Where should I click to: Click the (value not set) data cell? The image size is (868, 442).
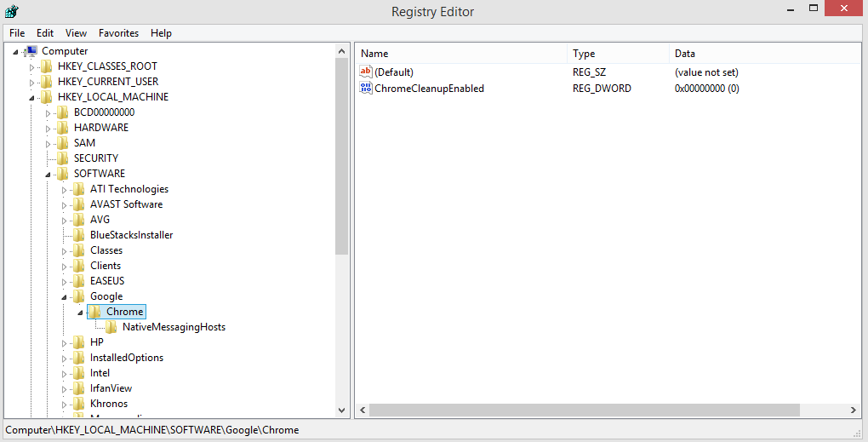706,72
